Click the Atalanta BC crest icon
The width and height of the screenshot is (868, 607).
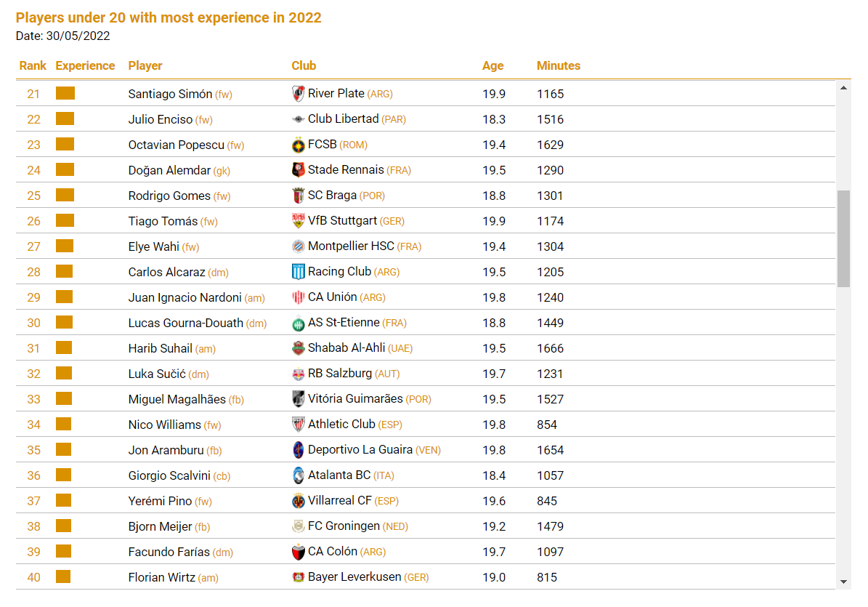point(298,475)
